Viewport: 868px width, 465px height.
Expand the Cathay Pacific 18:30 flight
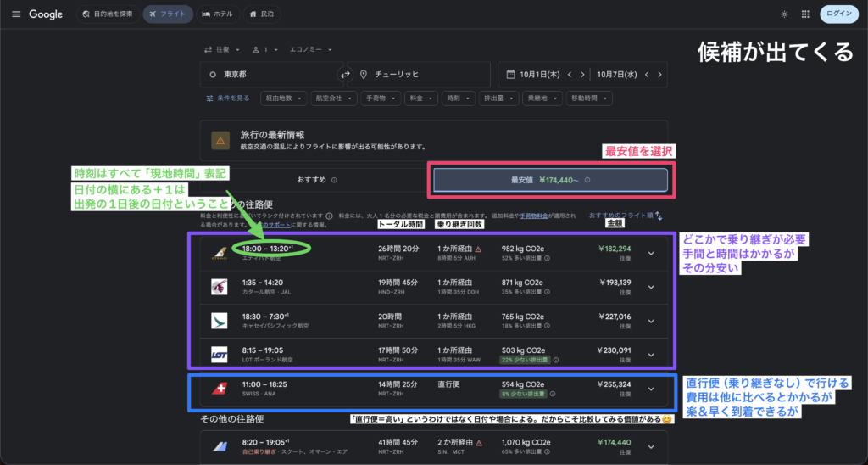click(x=651, y=321)
